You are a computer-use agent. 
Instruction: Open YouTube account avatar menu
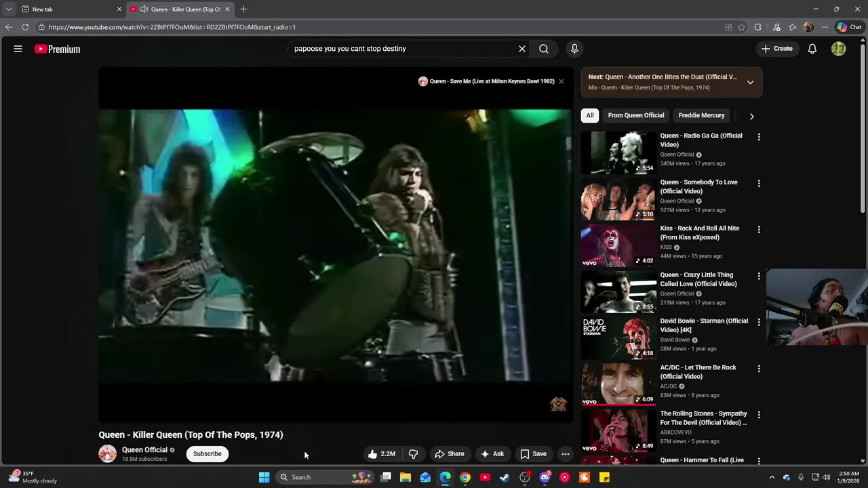(839, 49)
